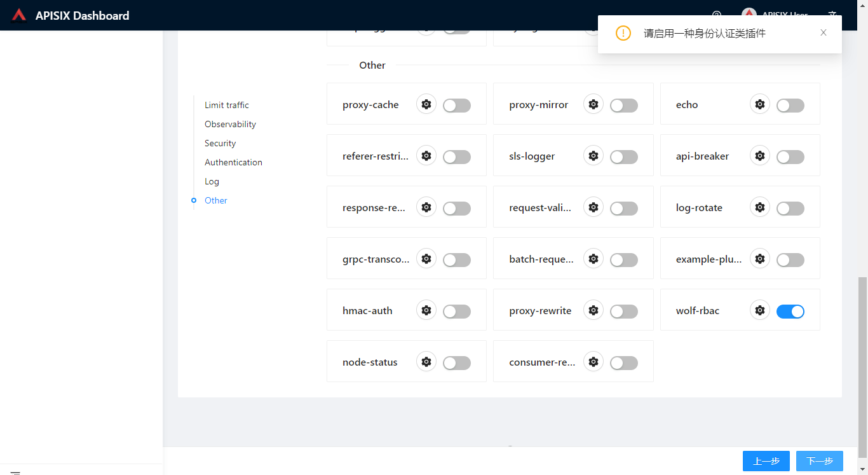Enable the proxy-rewrite plugin toggle

(x=623, y=310)
